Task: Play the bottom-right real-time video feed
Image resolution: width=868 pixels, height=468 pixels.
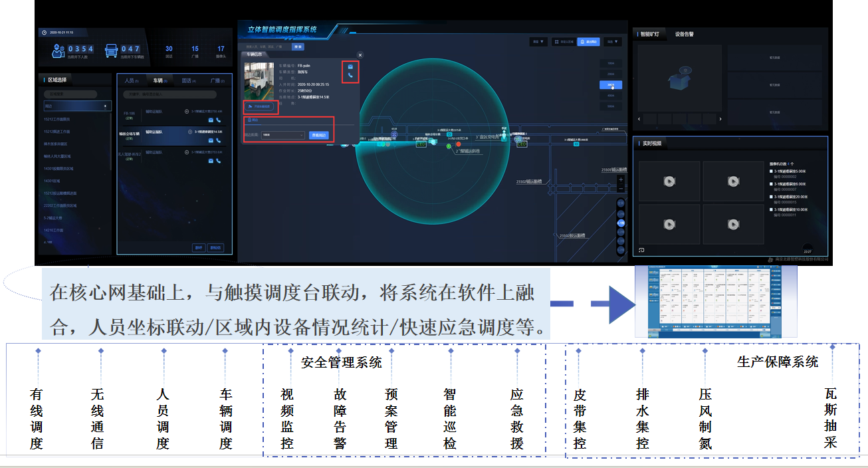Action: click(732, 224)
